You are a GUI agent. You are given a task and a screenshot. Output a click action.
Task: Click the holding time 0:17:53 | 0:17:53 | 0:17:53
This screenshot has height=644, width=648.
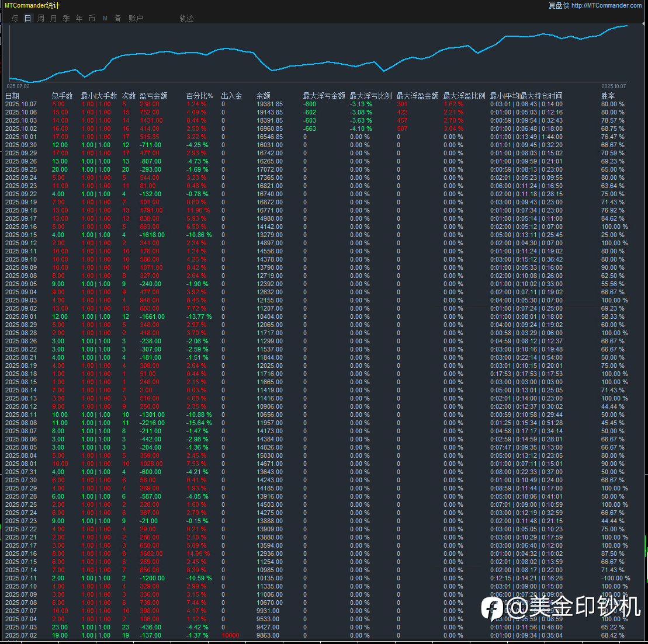tap(526, 374)
